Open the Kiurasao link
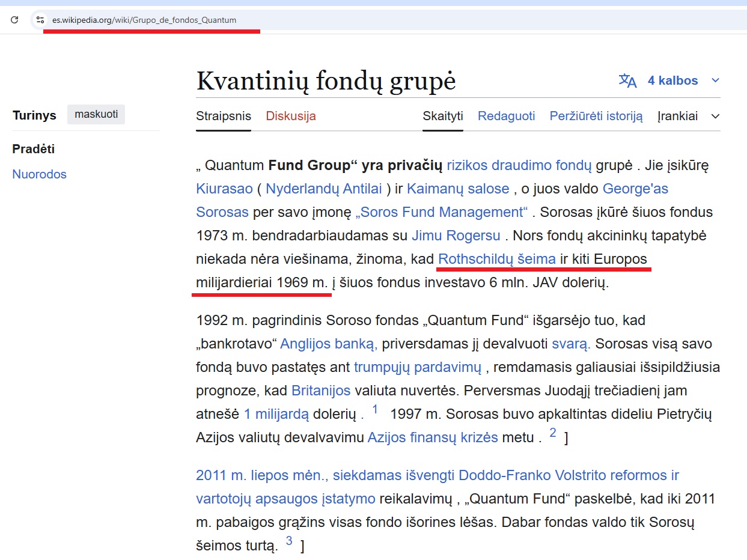Image resolution: width=747 pixels, height=560 pixels. (224, 189)
